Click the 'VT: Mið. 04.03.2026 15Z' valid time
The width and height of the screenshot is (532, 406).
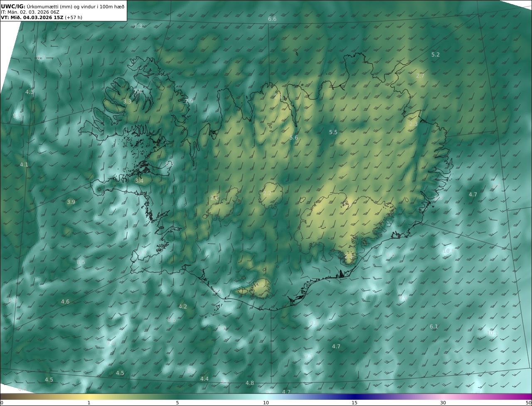pos(32,18)
